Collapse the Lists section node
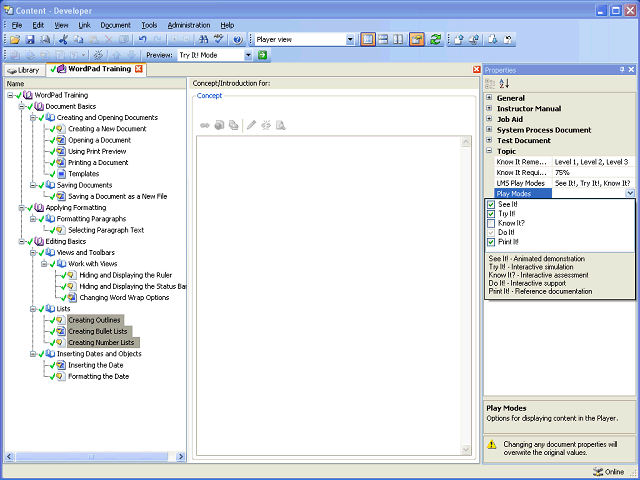The width and height of the screenshot is (640, 480). pos(33,309)
